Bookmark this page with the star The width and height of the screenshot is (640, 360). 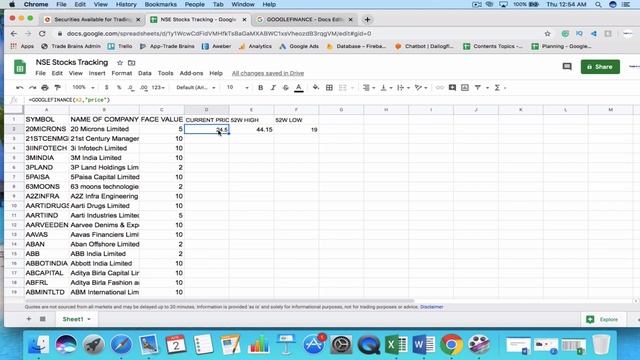click(548, 33)
